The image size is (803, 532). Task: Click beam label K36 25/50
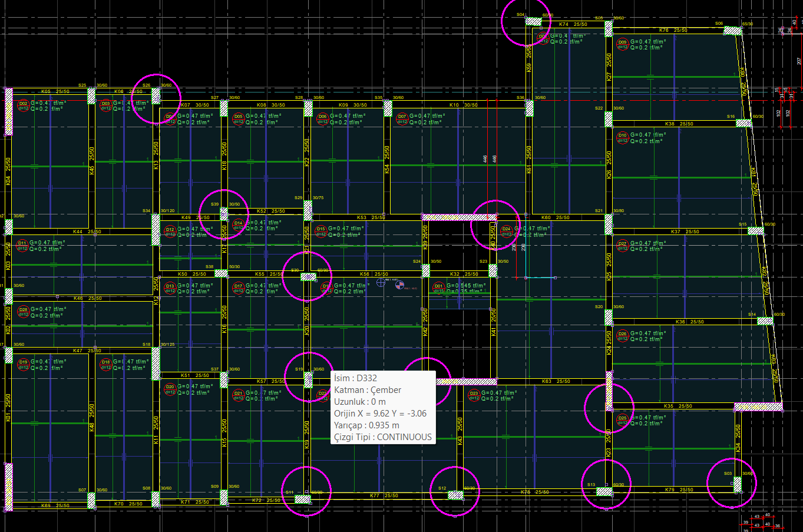point(690,322)
